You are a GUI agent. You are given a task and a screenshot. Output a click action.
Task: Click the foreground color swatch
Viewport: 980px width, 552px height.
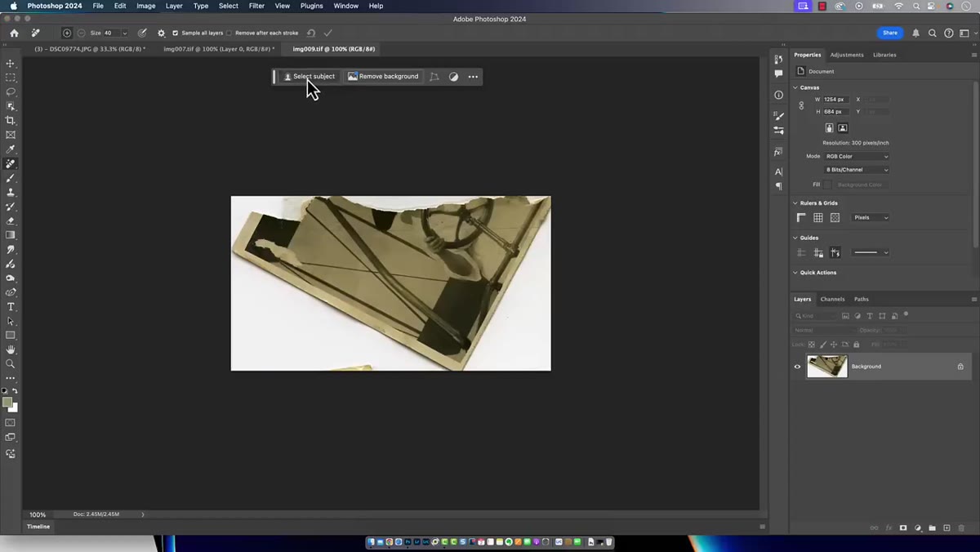[7, 403]
